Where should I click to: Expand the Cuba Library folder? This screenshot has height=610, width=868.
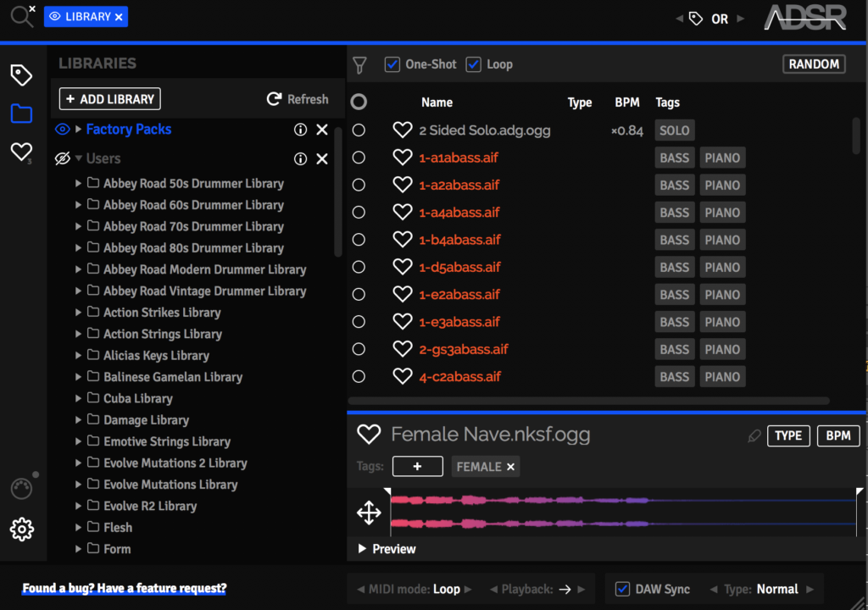coord(79,398)
